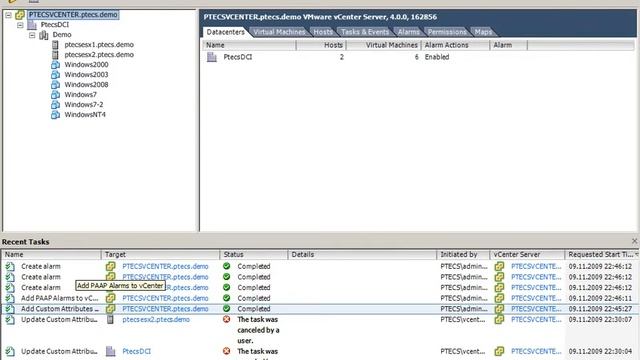Select Windows2000 in the tree
The image size is (640, 360).
pyautogui.click(x=87, y=64)
